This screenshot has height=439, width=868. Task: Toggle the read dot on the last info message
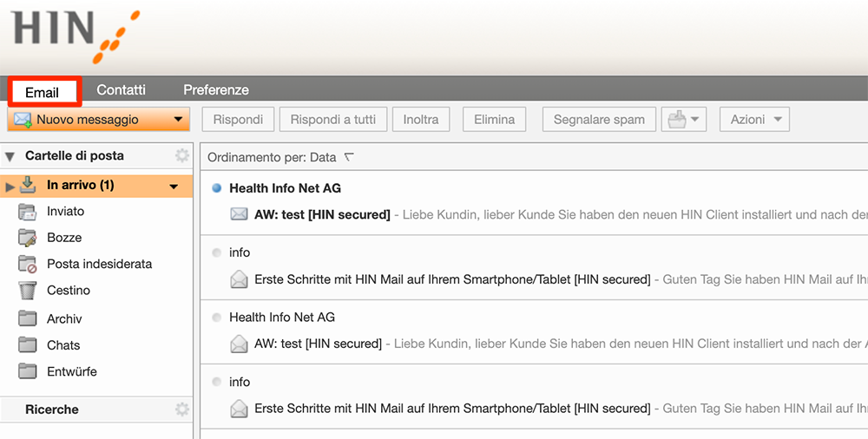pyautogui.click(x=216, y=382)
